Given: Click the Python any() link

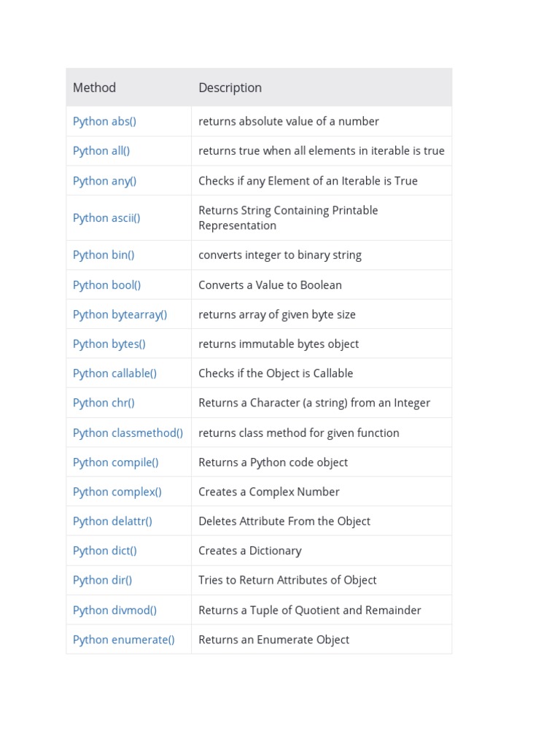Looking at the screenshot, I should 104,181.
